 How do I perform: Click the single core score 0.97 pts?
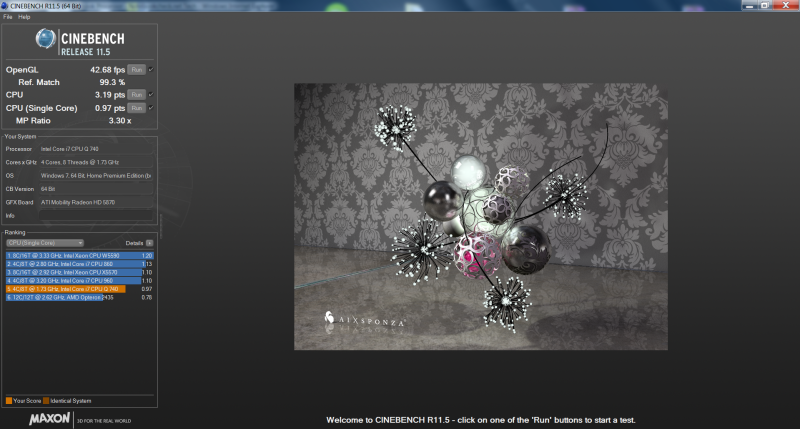110,108
